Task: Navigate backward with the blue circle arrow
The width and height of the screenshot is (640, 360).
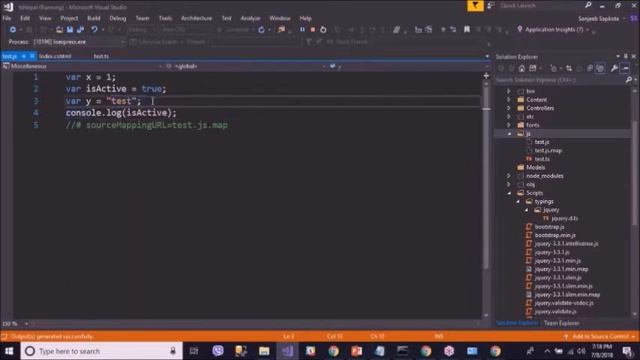Action: [x=13, y=29]
